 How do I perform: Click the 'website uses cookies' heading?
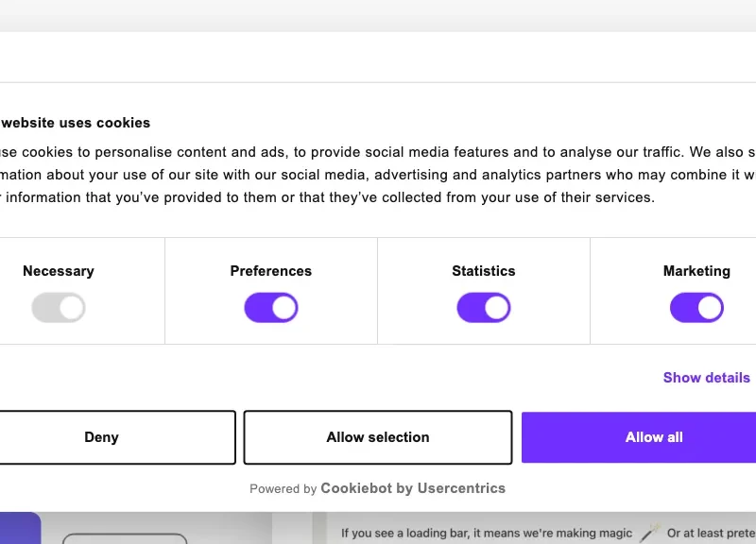coord(76,123)
